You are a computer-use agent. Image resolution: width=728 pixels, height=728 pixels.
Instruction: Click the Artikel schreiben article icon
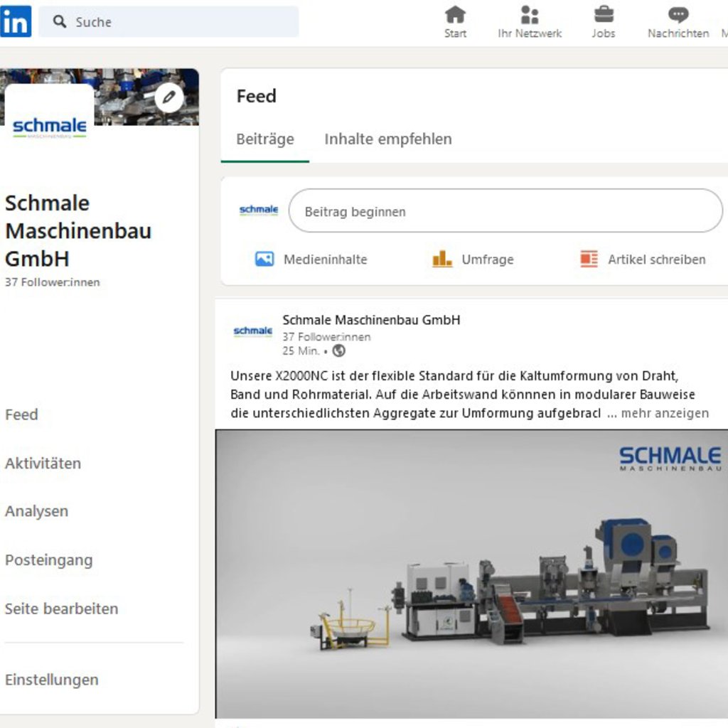tap(589, 259)
